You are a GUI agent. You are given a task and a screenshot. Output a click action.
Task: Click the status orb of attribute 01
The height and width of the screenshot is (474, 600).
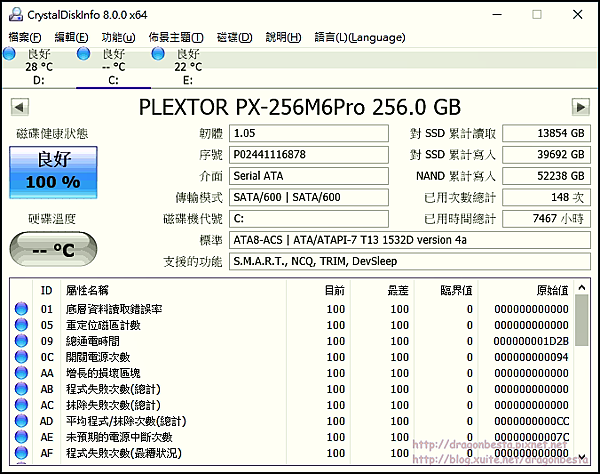coord(21,309)
